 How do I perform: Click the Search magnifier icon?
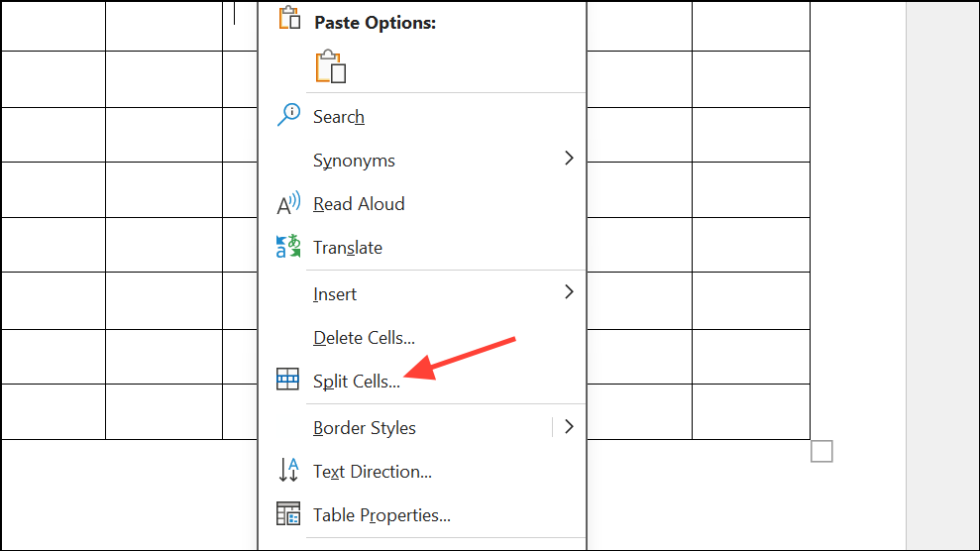pos(288,115)
